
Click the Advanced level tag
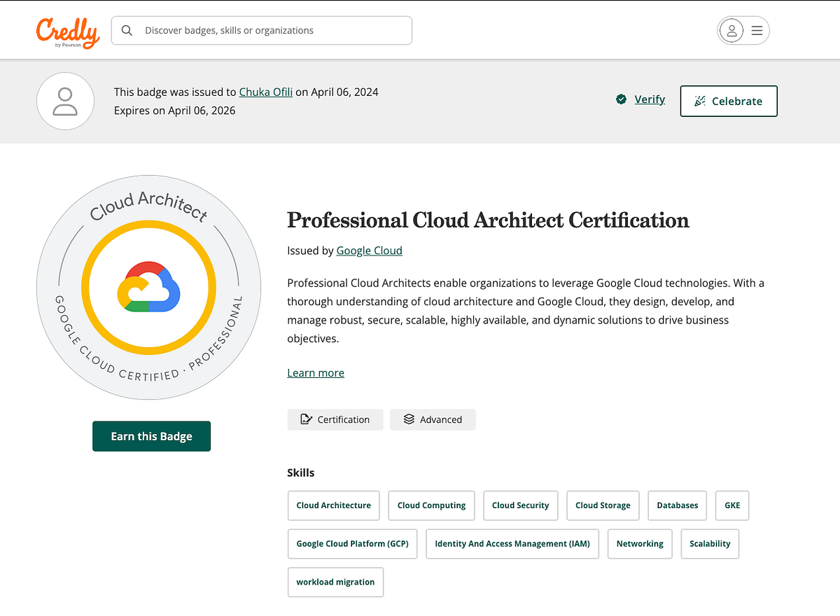pos(433,420)
